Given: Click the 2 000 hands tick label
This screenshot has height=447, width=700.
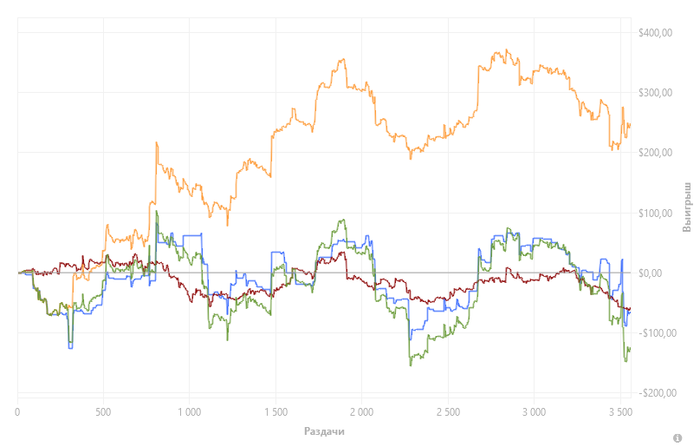Looking at the screenshot, I should [x=362, y=412].
